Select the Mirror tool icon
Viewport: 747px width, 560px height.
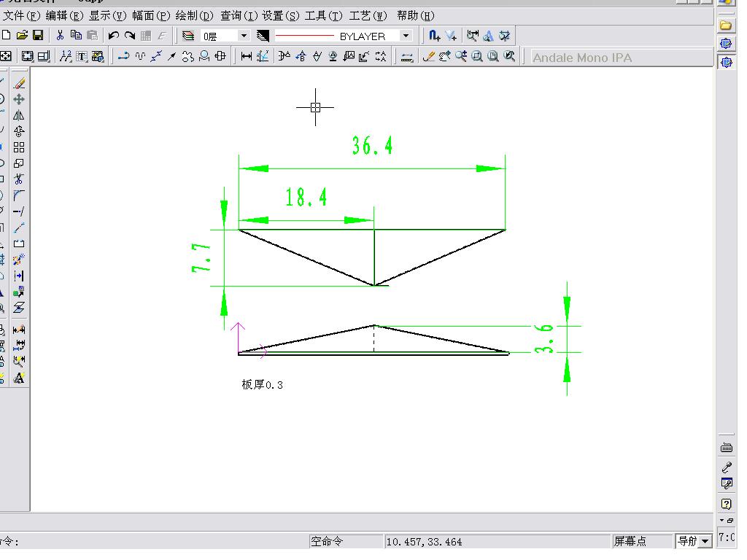[x=19, y=115]
